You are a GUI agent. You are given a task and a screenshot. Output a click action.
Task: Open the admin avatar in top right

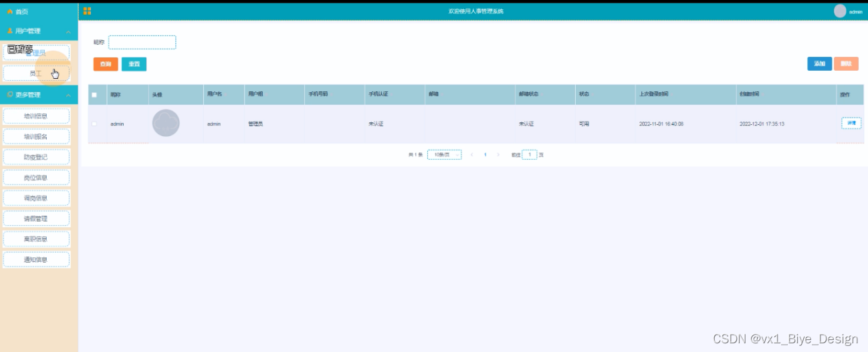(x=840, y=11)
